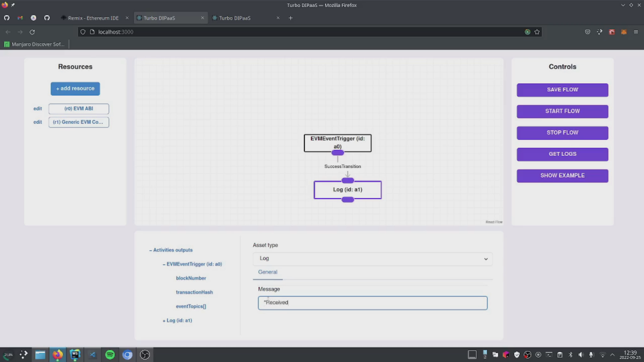This screenshot has width=644, height=362.
Task: Open tracking protection shield in address bar
Action: click(x=83, y=32)
